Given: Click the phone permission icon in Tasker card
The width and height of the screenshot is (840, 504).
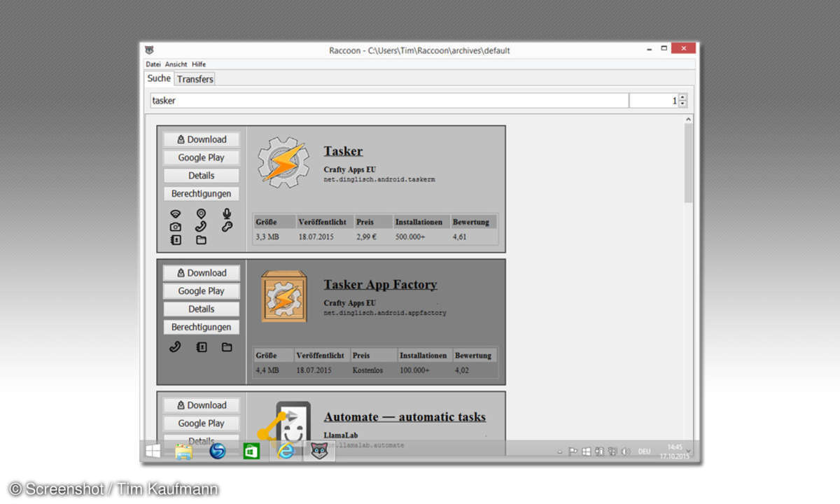Looking at the screenshot, I should [201, 227].
